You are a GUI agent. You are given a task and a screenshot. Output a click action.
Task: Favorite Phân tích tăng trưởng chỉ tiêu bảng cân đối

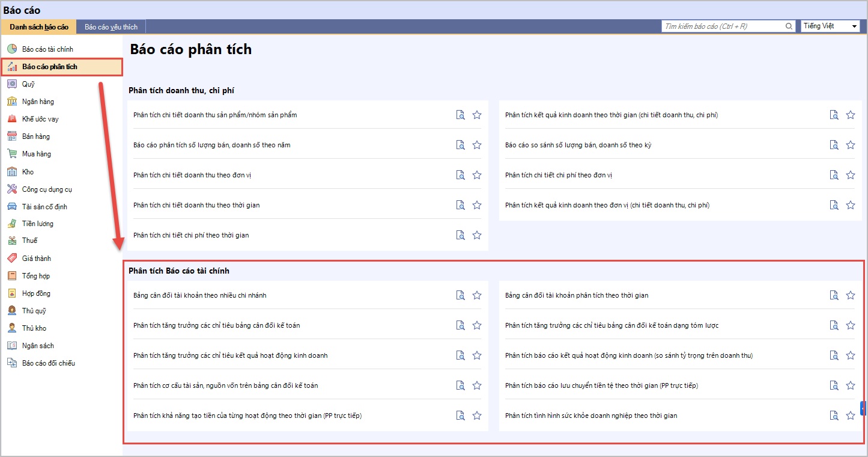[477, 325]
